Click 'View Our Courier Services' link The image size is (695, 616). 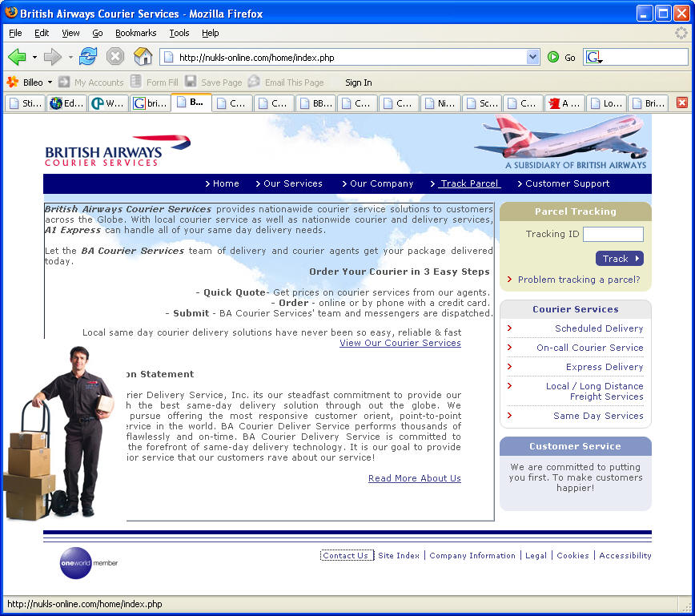click(x=400, y=343)
